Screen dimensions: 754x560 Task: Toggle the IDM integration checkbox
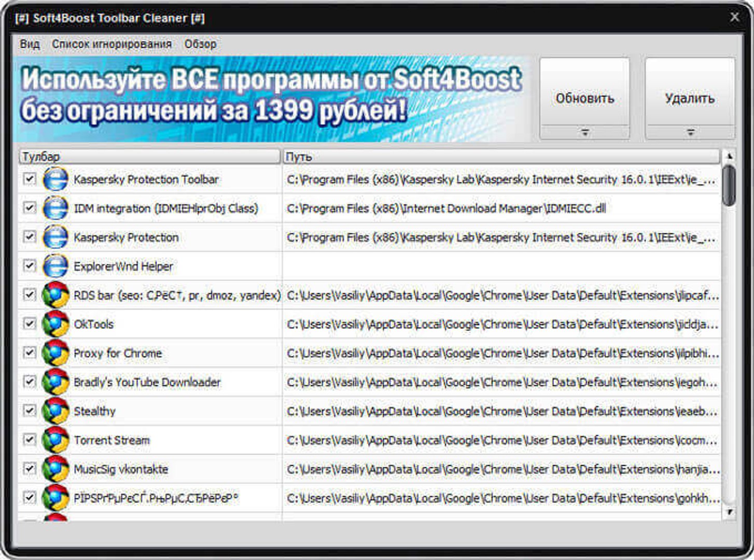tap(30, 208)
